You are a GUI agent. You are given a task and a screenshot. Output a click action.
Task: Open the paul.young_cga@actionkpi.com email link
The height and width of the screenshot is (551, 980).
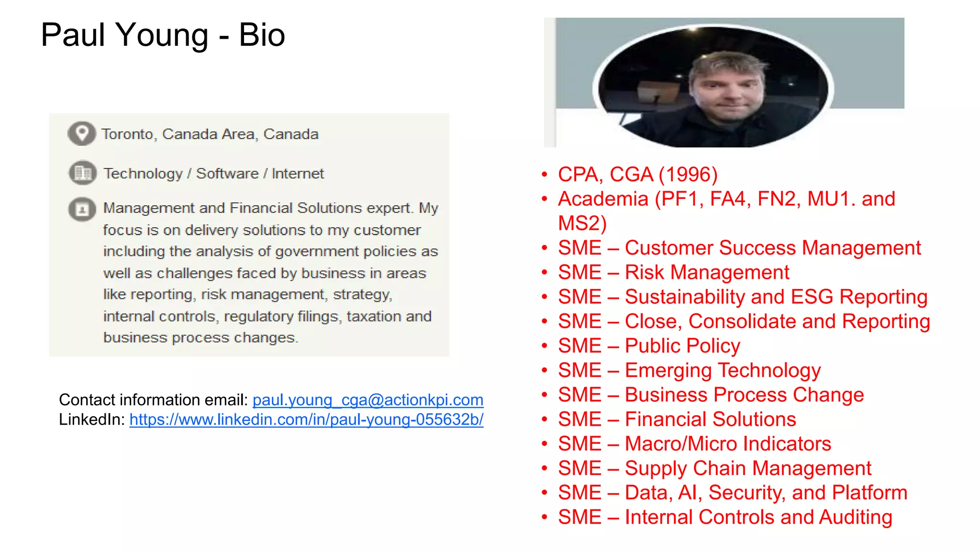367,400
